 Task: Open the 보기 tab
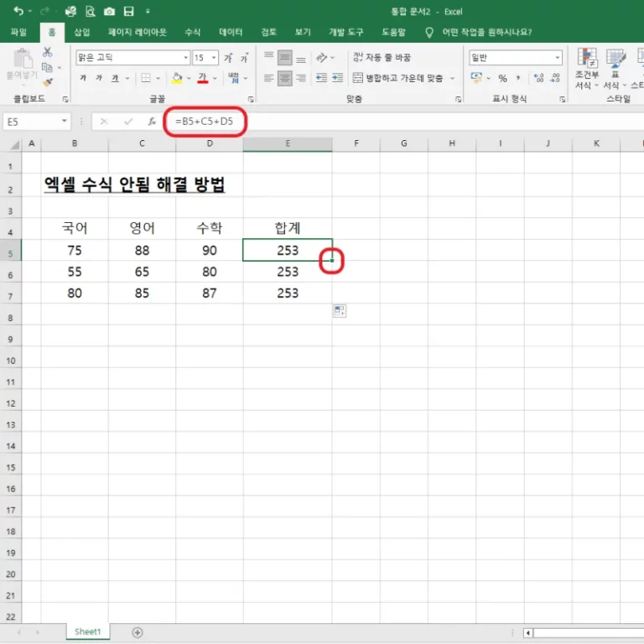303,32
